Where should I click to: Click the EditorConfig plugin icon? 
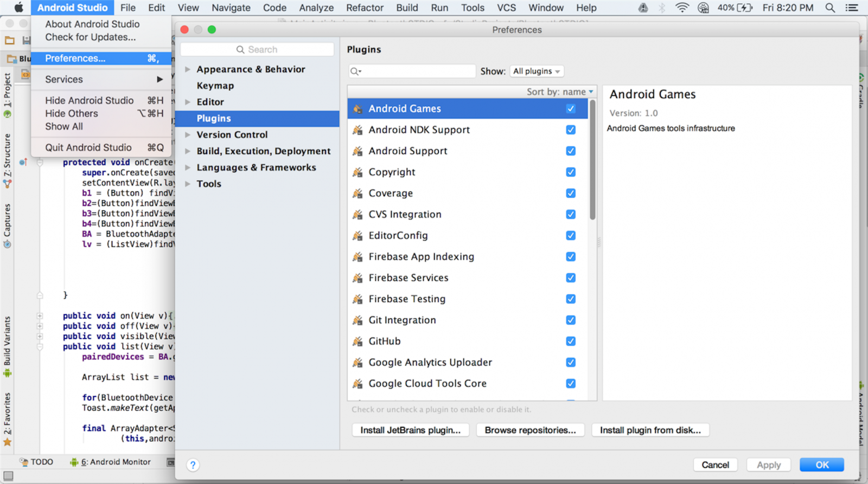tap(358, 235)
